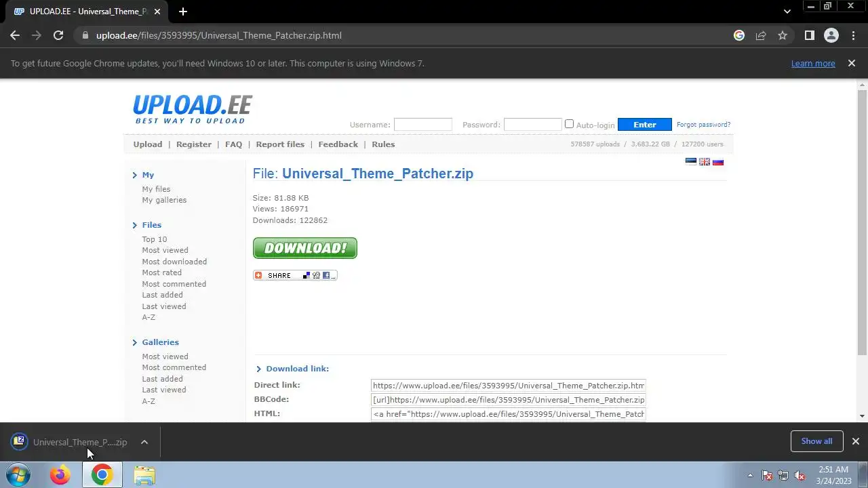
Task: Open the Forgot password link
Action: [x=703, y=125]
